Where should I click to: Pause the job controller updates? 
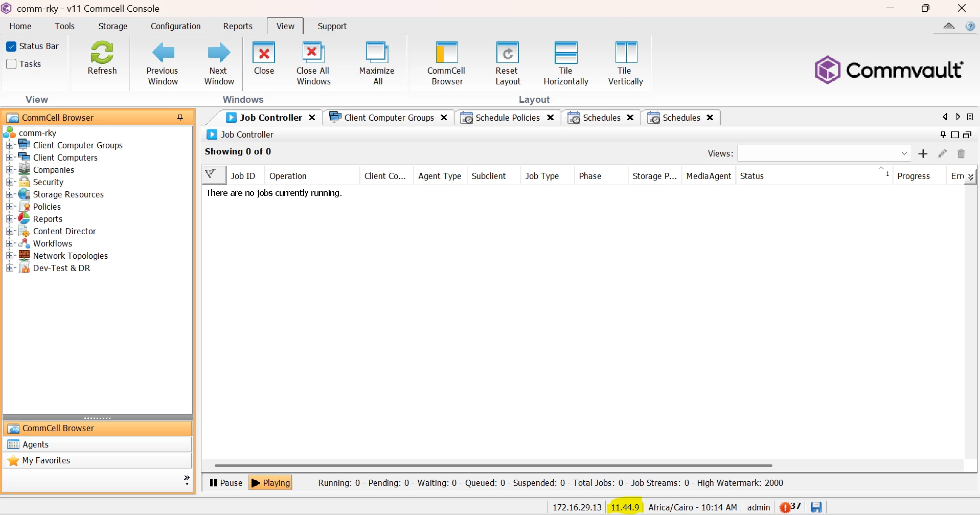226,483
